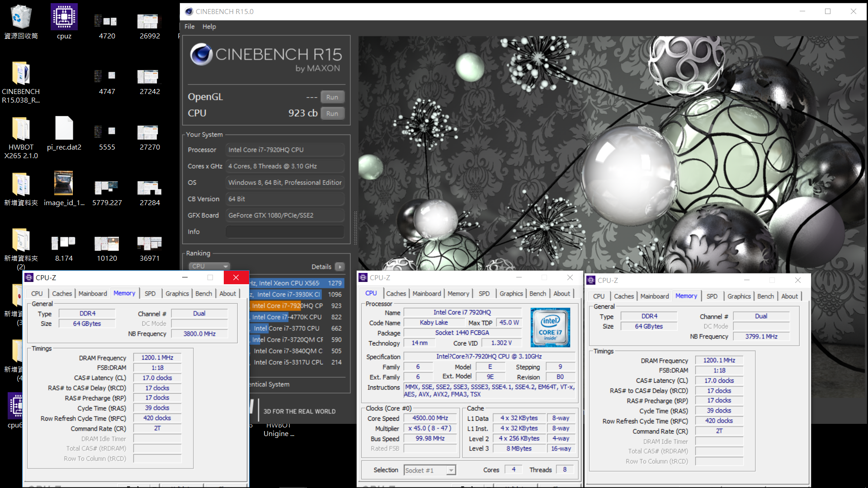Select the 27242 file icon
This screenshot has width=868, height=488.
point(150,82)
